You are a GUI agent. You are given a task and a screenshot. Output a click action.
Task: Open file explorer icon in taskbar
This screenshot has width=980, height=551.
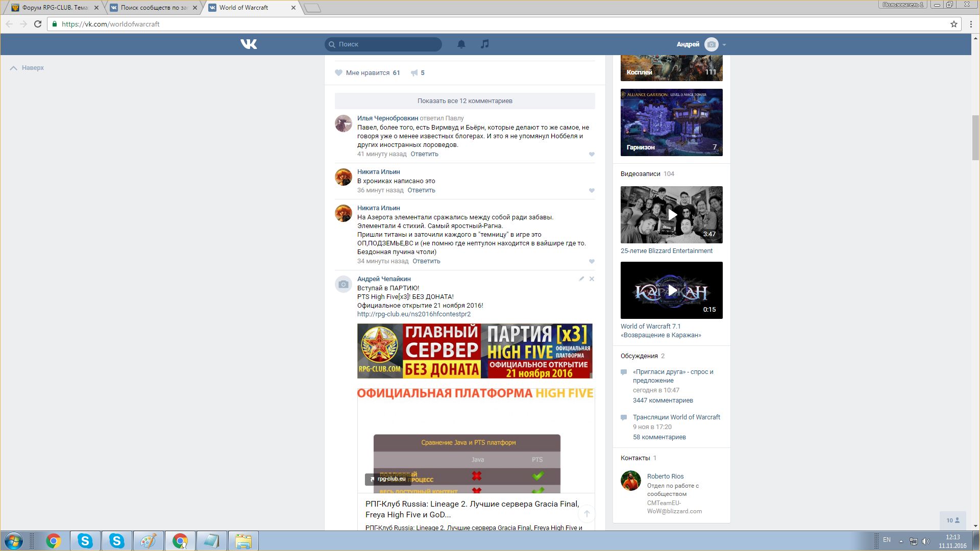243,541
